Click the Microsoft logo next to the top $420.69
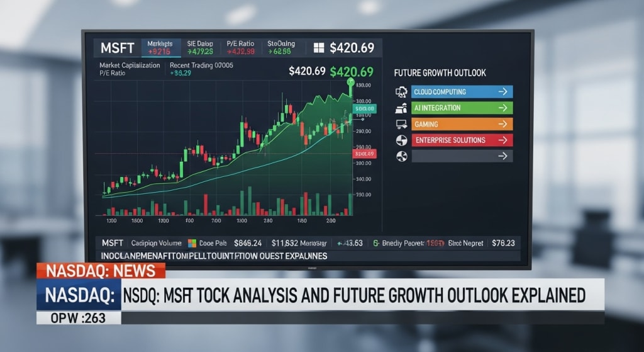644x352 pixels. pos(319,48)
